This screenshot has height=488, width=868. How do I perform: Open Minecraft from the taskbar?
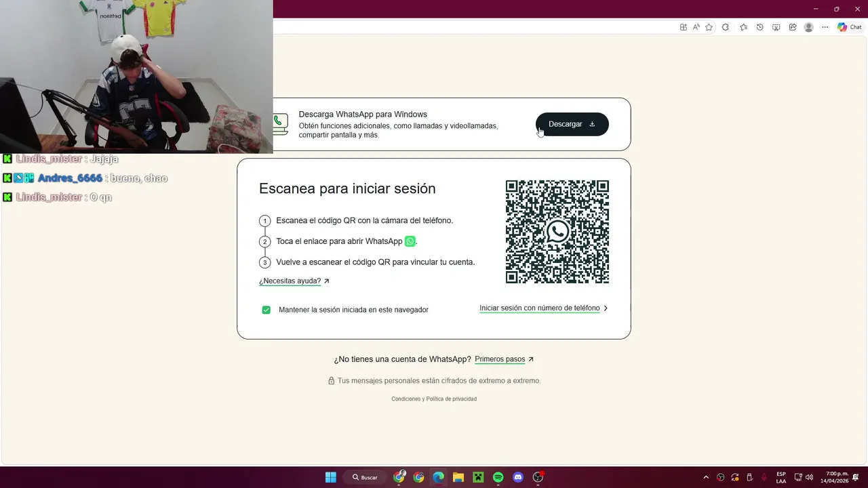click(x=478, y=477)
